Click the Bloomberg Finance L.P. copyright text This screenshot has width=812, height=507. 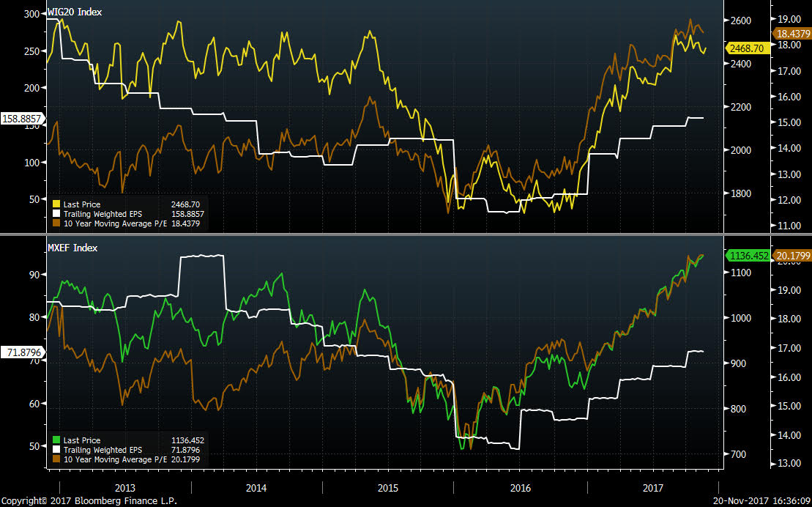(x=89, y=501)
